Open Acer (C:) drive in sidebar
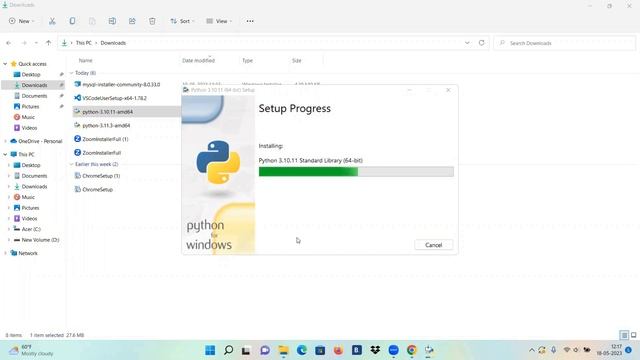 27,229
